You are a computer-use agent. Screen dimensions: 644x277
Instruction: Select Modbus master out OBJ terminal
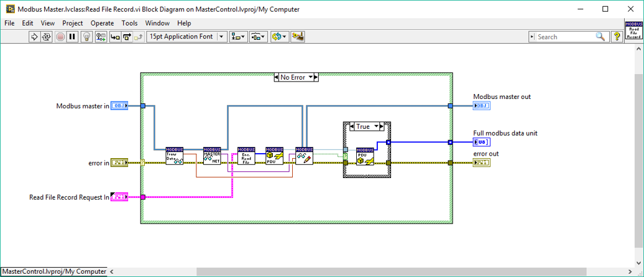click(481, 106)
